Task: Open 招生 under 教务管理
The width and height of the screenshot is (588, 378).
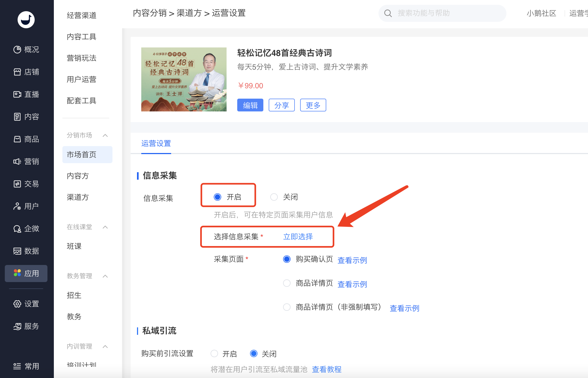Action: 74,295
